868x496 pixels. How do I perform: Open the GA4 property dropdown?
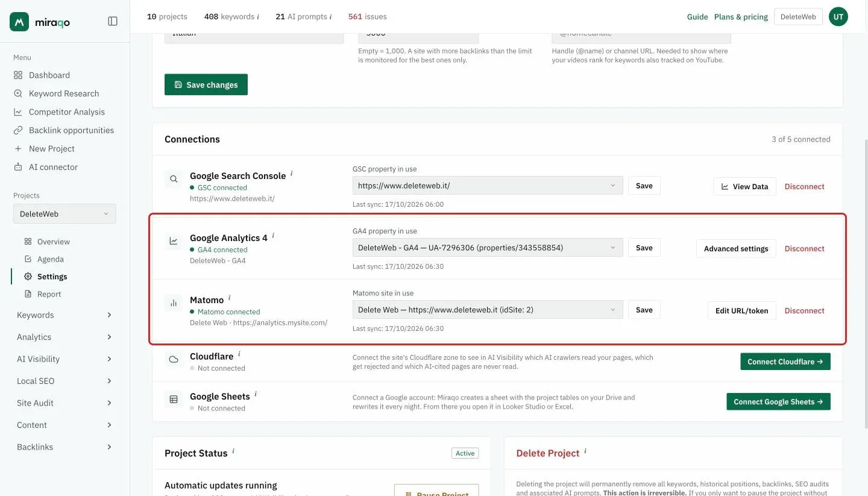[x=488, y=248]
